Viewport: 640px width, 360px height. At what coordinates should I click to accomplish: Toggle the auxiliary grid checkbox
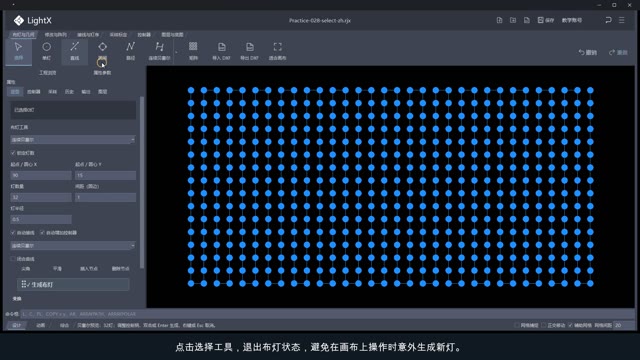[571, 325]
